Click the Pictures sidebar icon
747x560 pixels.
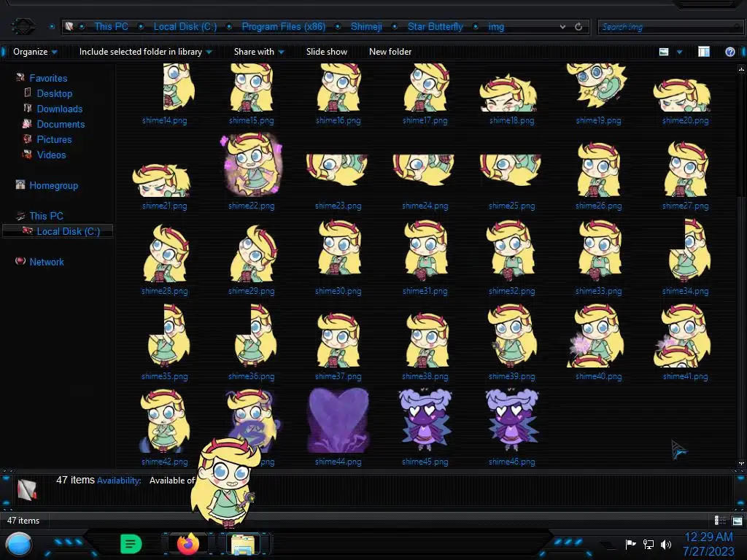(x=28, y=139)
